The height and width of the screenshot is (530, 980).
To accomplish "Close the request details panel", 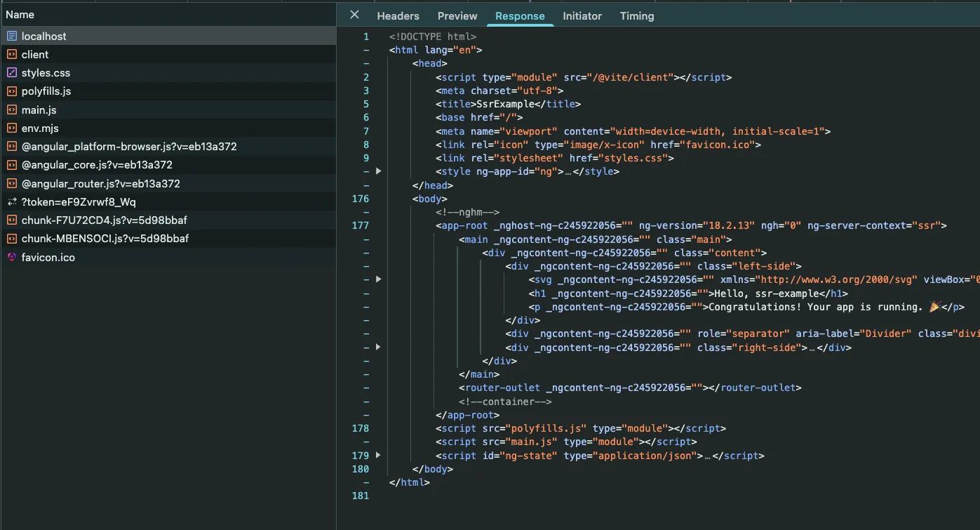I will click(354, 15).
